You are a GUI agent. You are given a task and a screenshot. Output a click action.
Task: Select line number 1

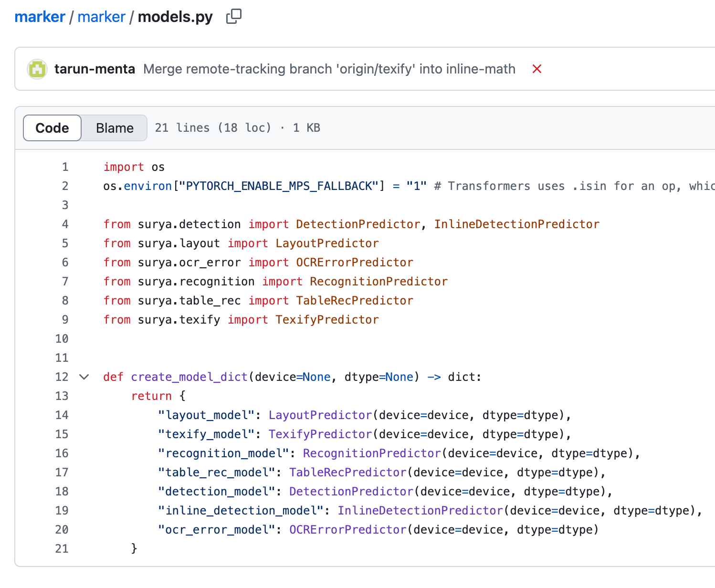65,167
